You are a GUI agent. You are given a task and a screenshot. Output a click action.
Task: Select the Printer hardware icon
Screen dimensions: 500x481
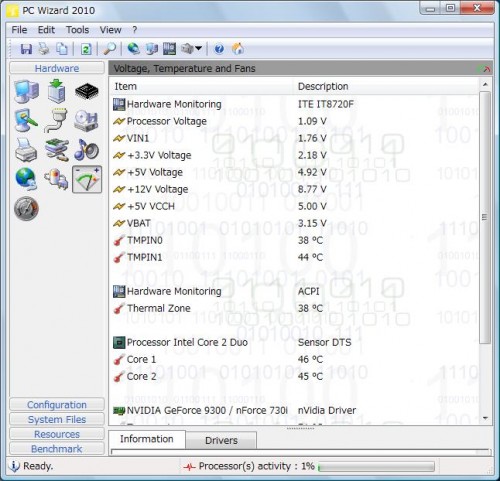click(x=26, y=150)
